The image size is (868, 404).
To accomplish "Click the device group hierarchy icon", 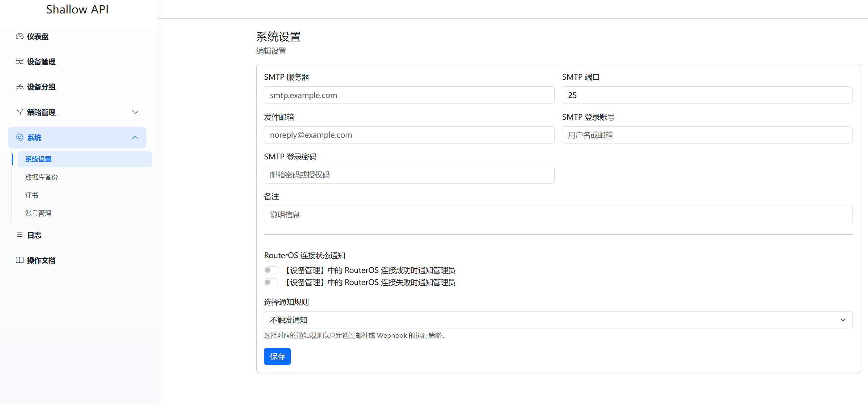I will pos(20,87).
